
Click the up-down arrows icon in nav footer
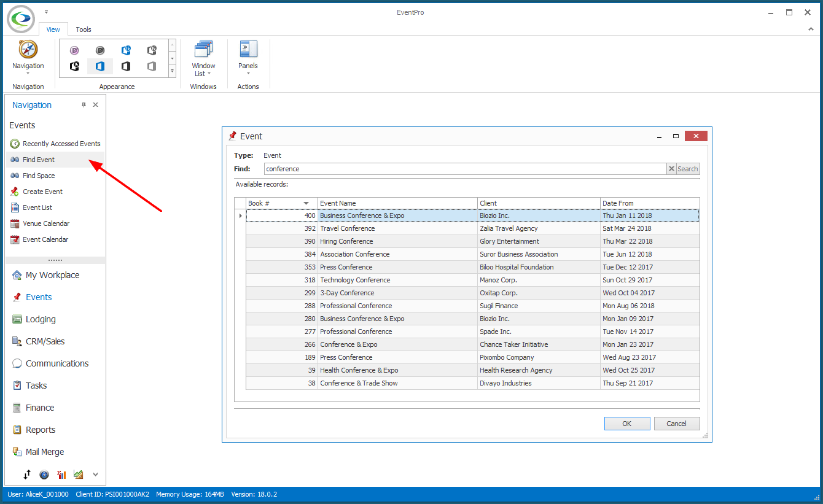pyautogui.click(x=27, y=475)
